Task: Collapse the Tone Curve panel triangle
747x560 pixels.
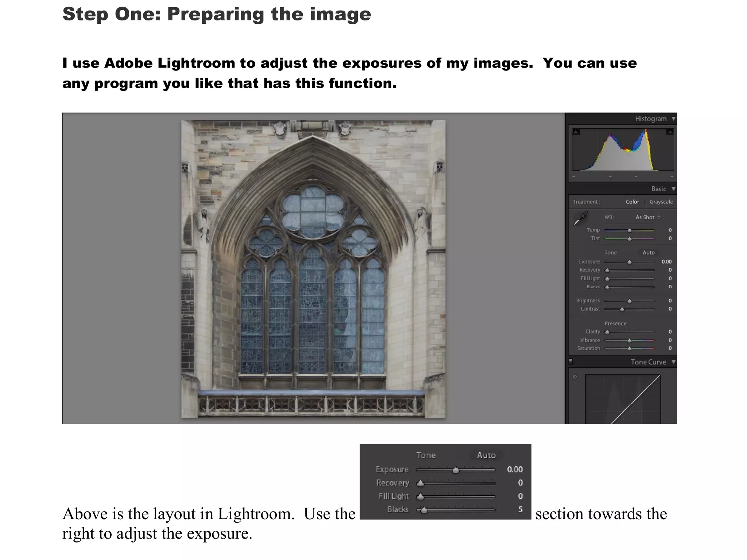Action: pyautogui.click(x=673, y=362)
